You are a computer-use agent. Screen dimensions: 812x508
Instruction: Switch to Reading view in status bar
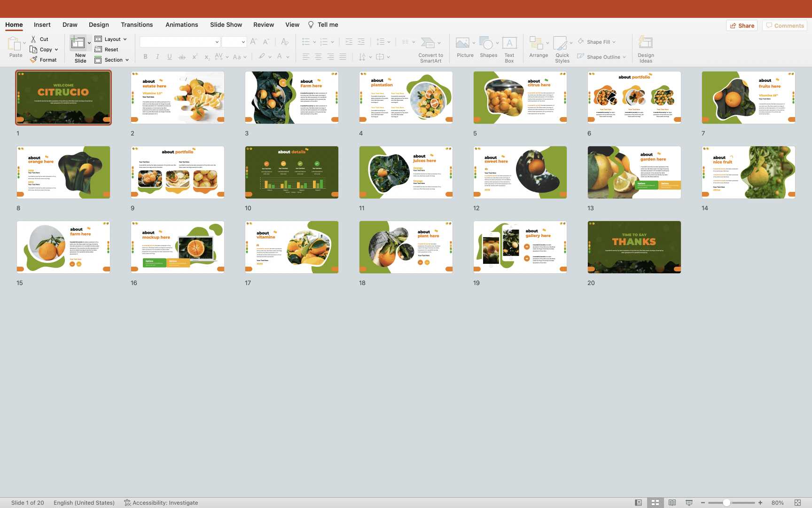coord(672,503)
